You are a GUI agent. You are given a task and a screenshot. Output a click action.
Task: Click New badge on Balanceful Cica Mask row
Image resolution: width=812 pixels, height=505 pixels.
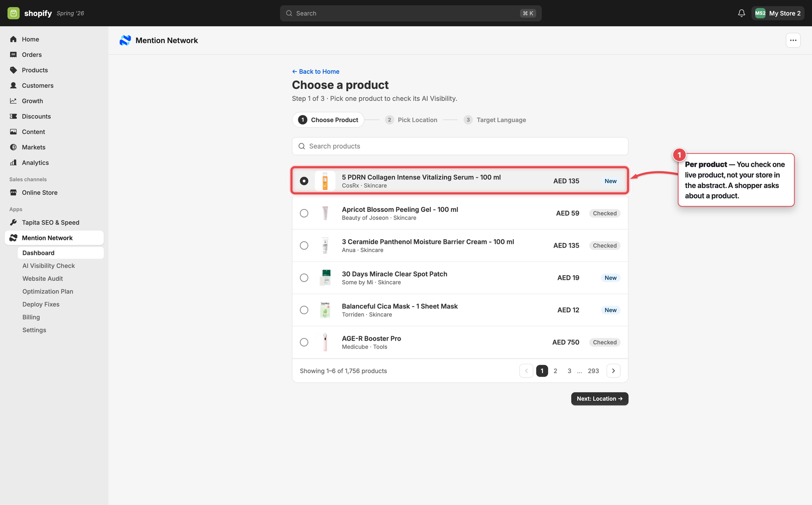pyautogui.click(x=610, y=310)
